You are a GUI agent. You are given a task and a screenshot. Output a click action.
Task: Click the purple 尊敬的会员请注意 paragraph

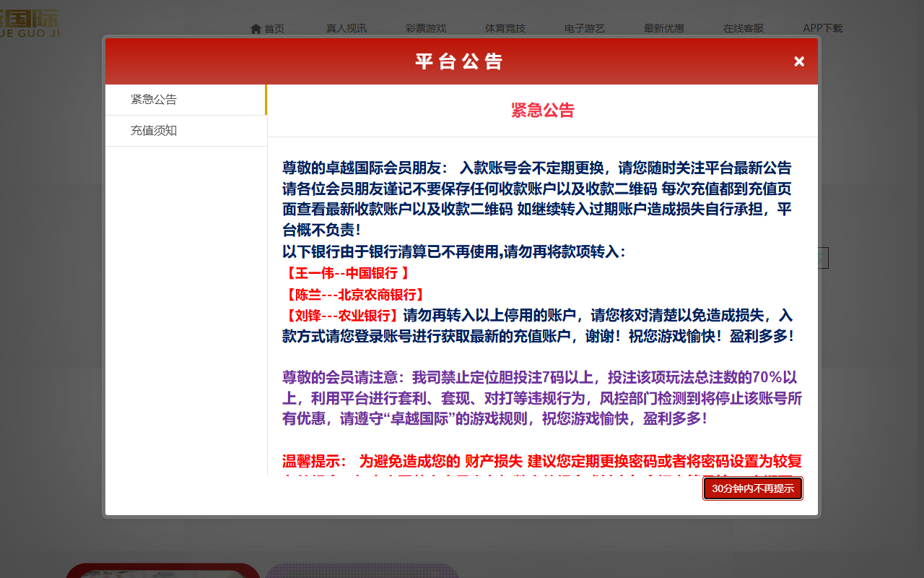(541, 398)
